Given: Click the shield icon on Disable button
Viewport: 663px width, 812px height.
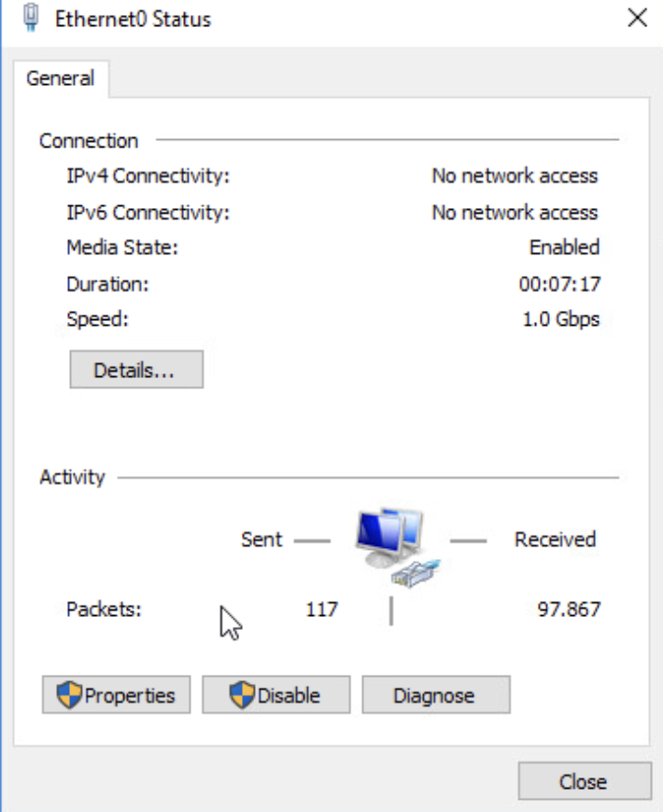Looking at the screenshot, I should pyautogui.click(x=243, y=695).
